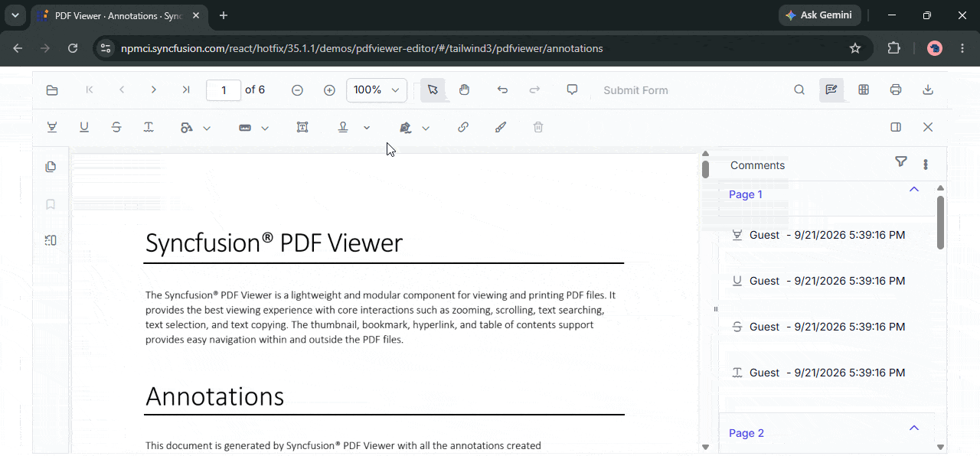Toggle the comments panel button
The height and width of the screenshot is (456, 980).
pos(896,128)
